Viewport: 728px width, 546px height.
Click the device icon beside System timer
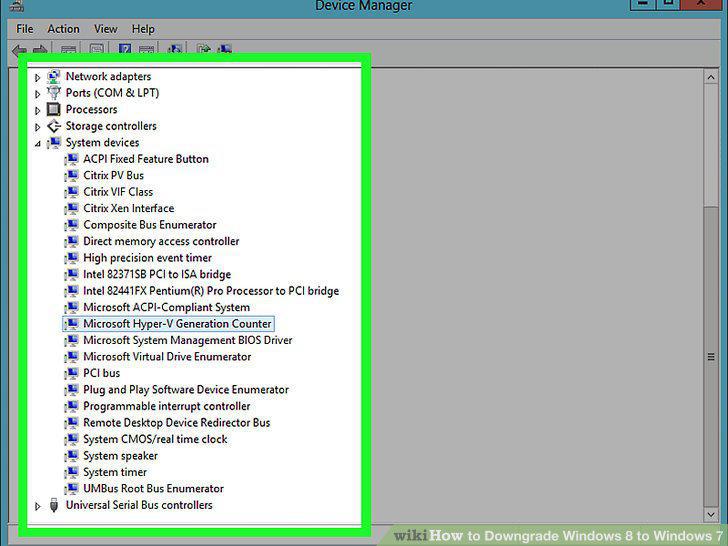pyautogui.click(x=72, y=472)
